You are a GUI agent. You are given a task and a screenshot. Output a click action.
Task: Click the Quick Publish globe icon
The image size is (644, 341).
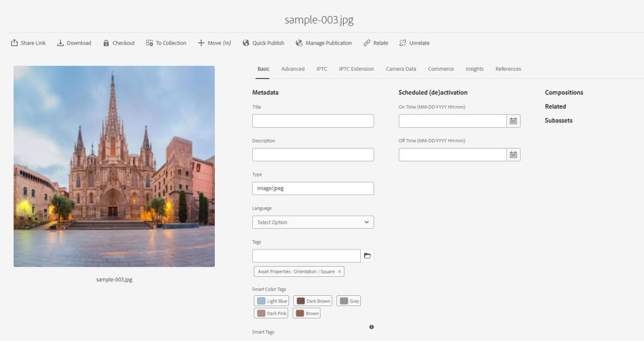click(246, 43)
